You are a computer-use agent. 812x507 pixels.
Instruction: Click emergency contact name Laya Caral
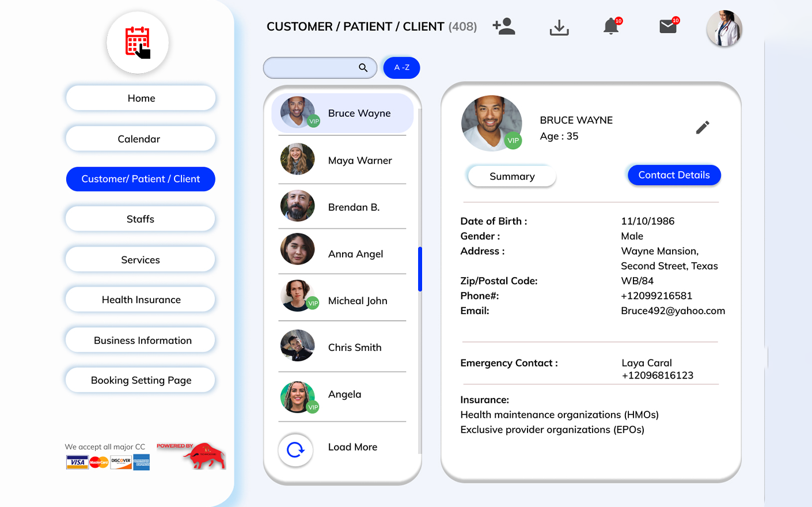647,363
